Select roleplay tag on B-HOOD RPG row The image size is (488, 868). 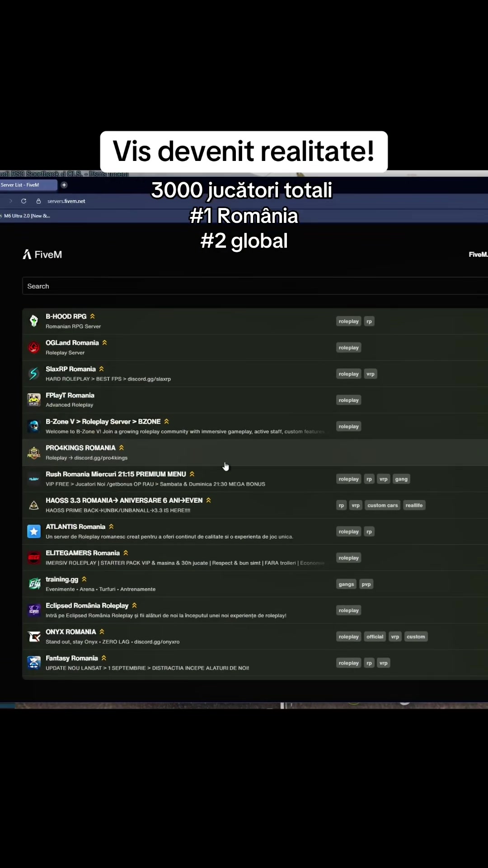click(x=349, y=321)
